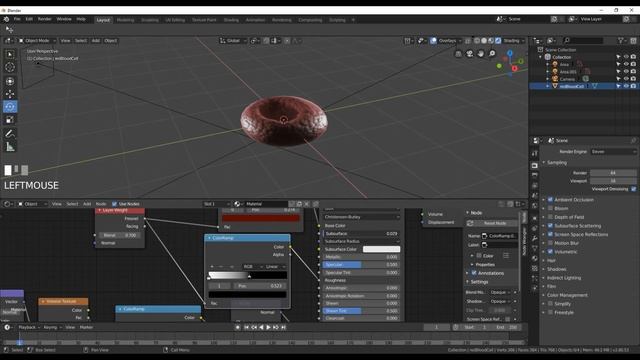Disable the Ambient Occlusion checkbox

(550, 200)
